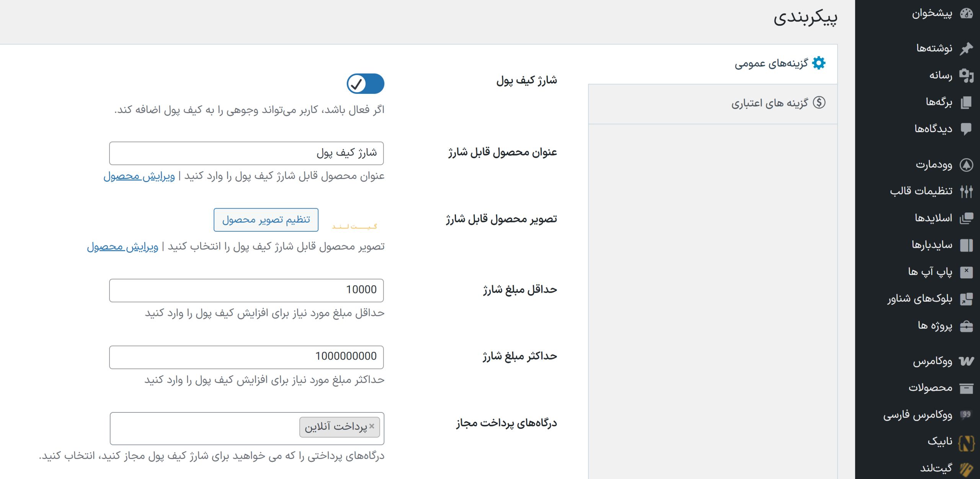Click the rechargeable product title field
Viewport: 980px width, 479px height.
point(246,153)
